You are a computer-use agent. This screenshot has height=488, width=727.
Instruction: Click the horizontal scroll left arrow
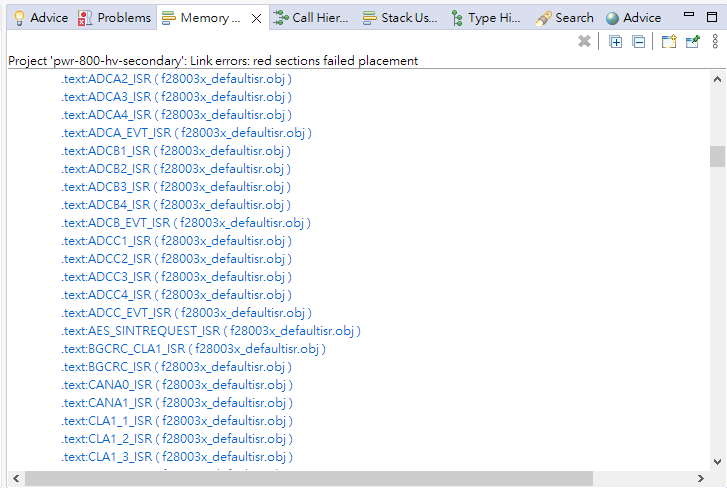click(x=16, y=478)
